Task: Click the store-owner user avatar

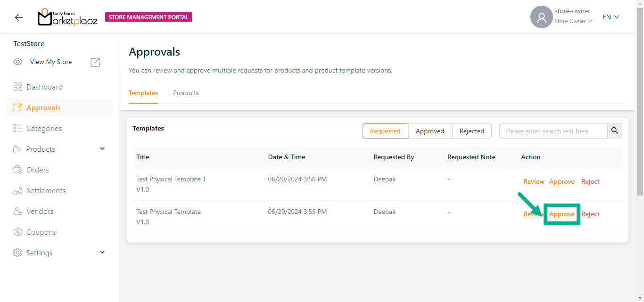Action: point(541,17)
